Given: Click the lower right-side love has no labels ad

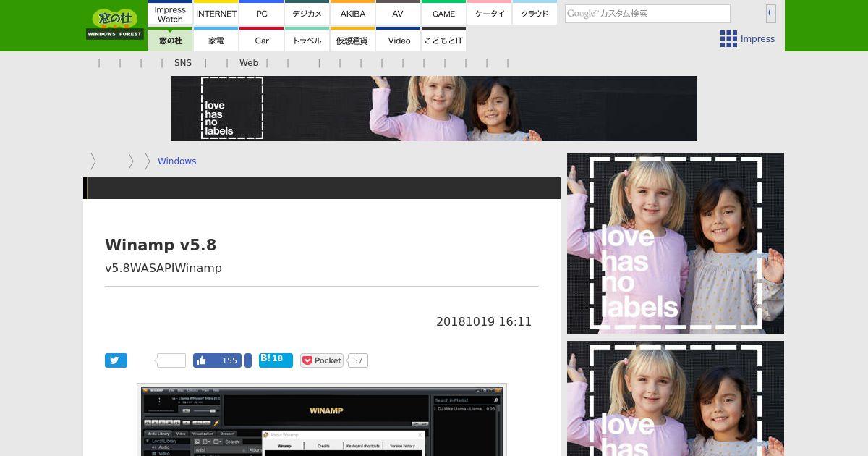Looking at the screenshot, I should click(x=676, y=399).
